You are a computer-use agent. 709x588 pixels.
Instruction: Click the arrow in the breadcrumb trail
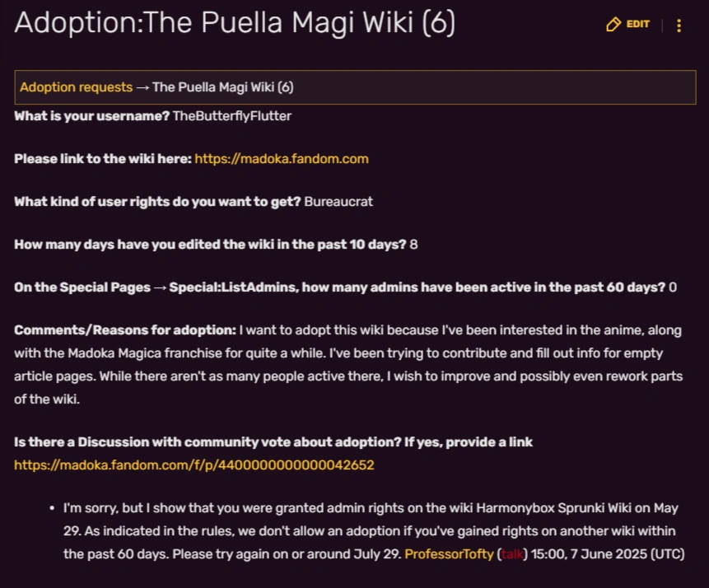point(142,86)
